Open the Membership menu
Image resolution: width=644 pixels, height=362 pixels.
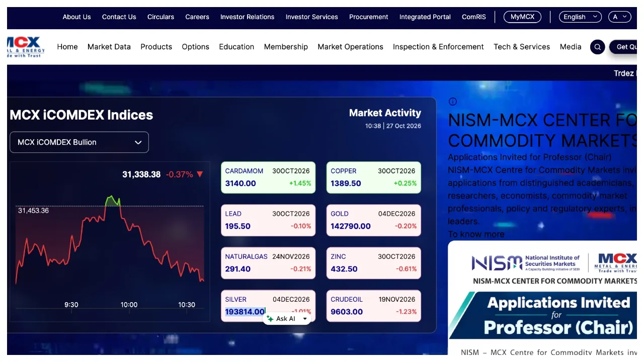coord(286,47)
